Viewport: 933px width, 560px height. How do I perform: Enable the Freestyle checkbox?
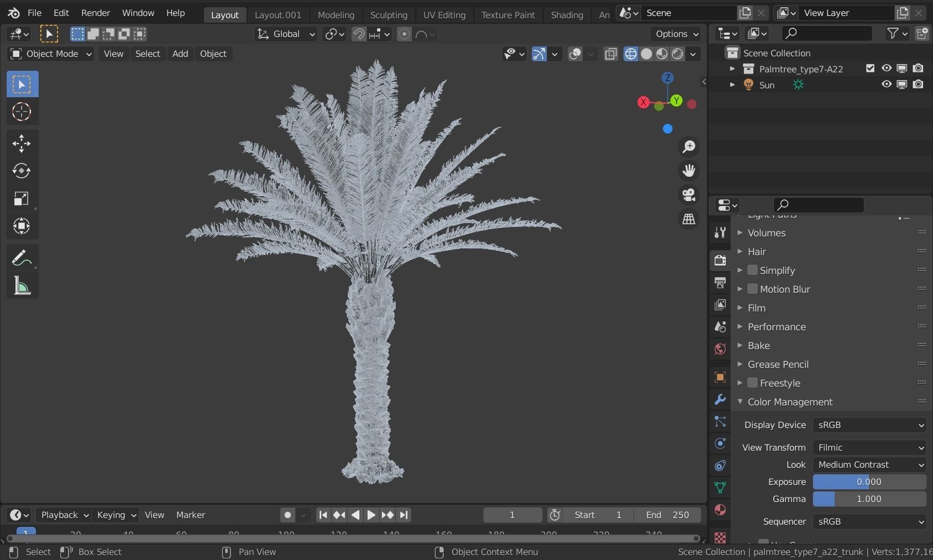click(752, 383)
